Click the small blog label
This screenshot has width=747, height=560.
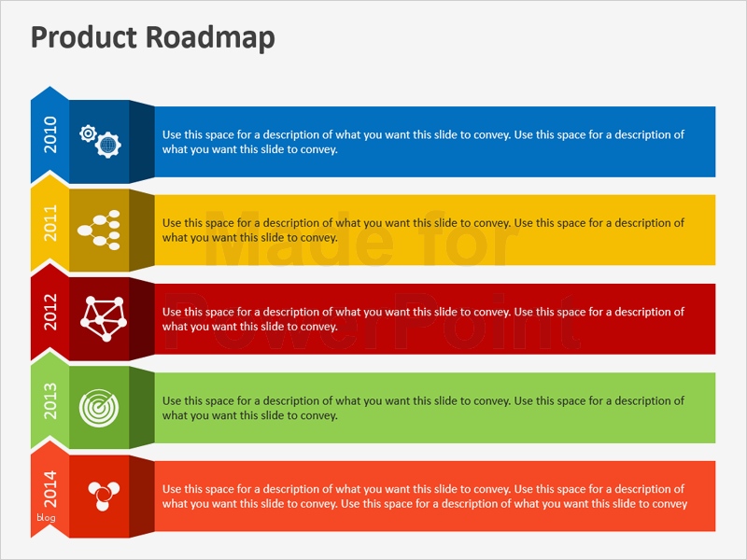47,518
